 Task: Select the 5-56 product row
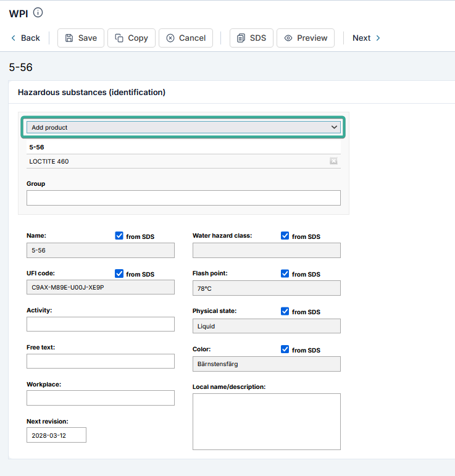(x=183, y=147)
